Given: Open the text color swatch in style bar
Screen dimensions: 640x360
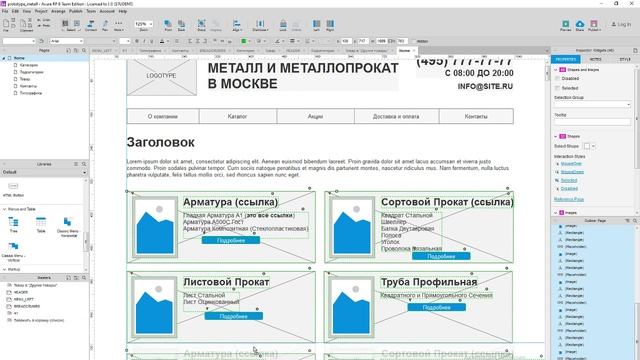Looking at the screenshot, I should click(162, 41).
